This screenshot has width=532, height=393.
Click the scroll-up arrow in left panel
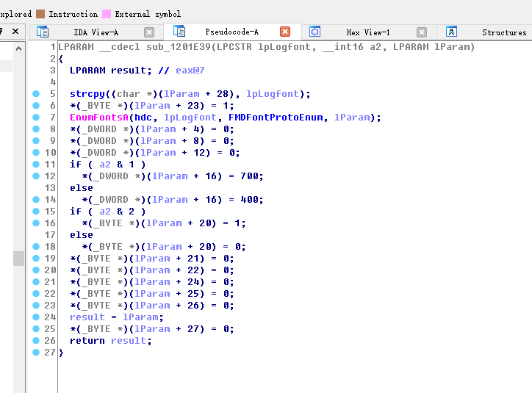click(18, 48)
